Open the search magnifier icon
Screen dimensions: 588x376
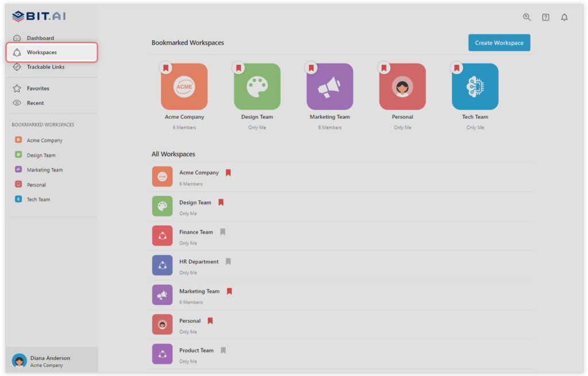pyautogui.click(x=527, y=17)
